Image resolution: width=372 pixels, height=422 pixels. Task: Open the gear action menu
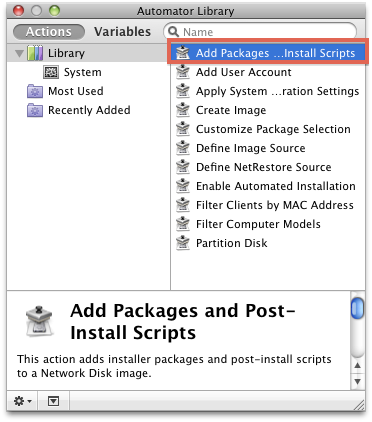(x=22, y=401)
